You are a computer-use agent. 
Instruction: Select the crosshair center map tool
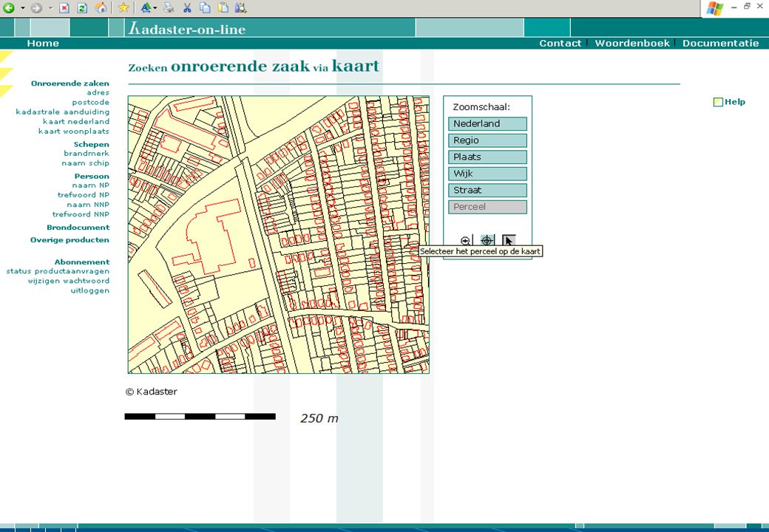(487, 240)
